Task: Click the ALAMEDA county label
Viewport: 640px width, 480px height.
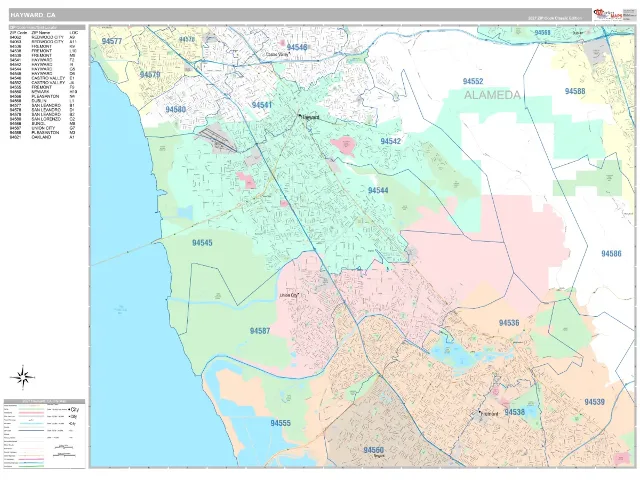Action: [492, 95]
